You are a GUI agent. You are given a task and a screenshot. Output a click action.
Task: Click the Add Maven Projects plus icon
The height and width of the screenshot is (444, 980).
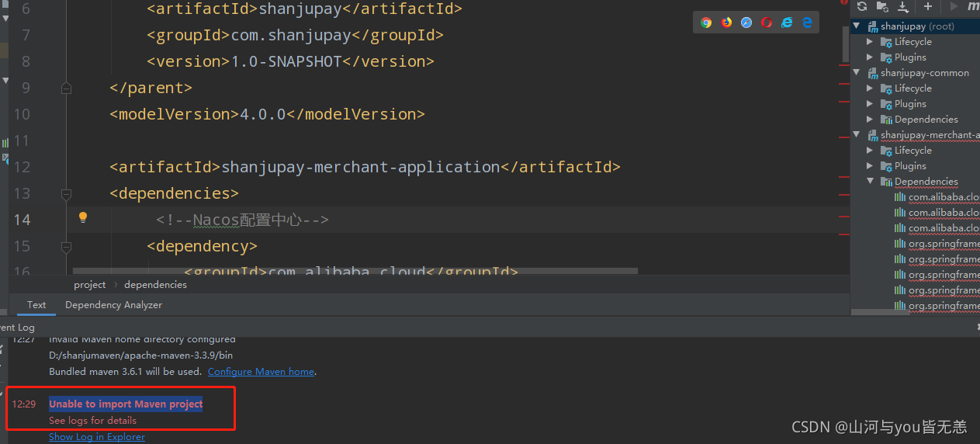click(928, 6)
